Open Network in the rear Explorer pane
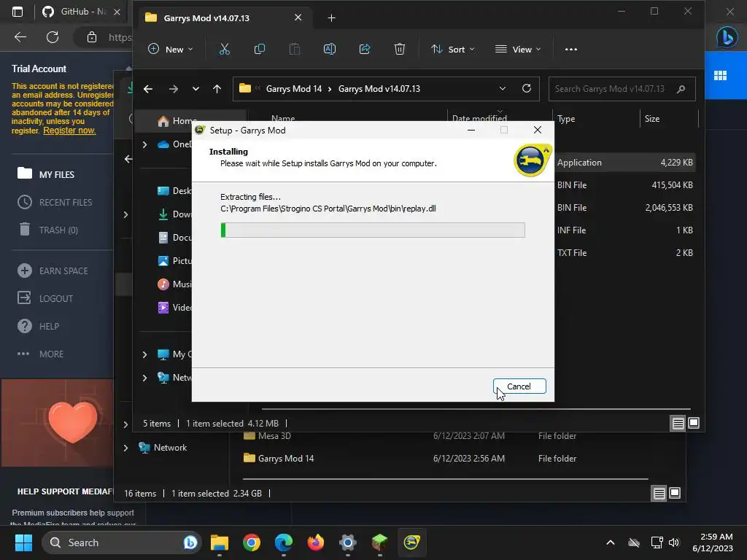The width and height of the screenshot is (747, 560). pos(163,448)
